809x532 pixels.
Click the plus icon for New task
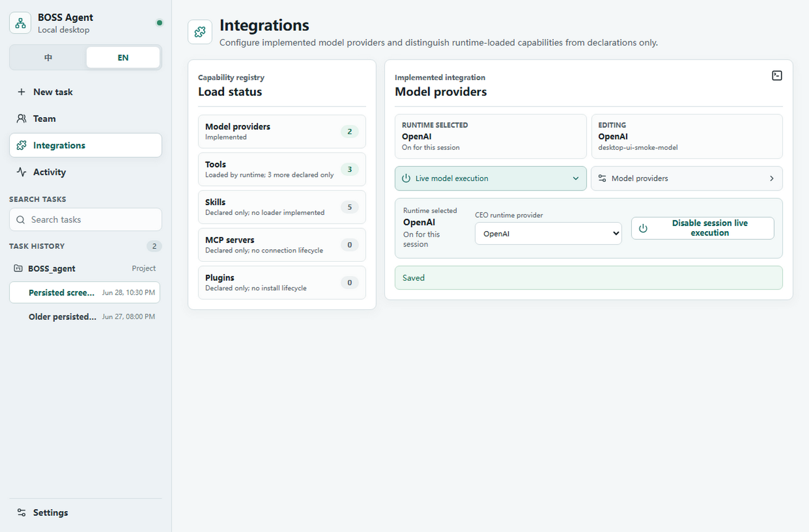point(21,92)
